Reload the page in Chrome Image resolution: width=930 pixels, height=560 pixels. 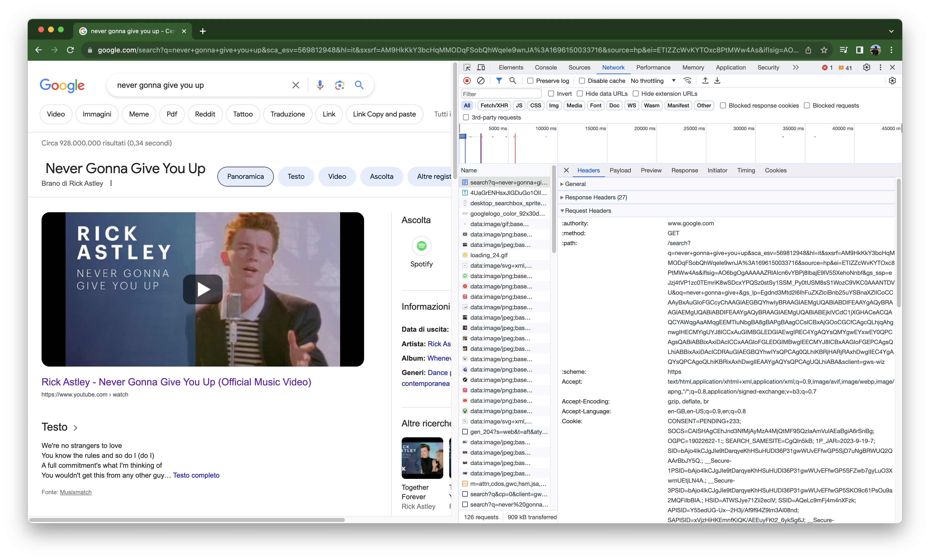[x=70, y=50]
